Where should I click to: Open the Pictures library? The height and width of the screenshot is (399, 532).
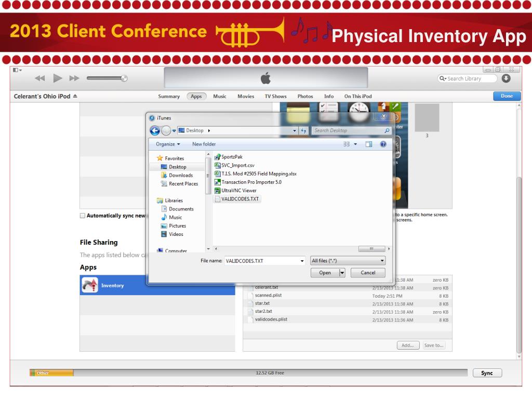174,226
